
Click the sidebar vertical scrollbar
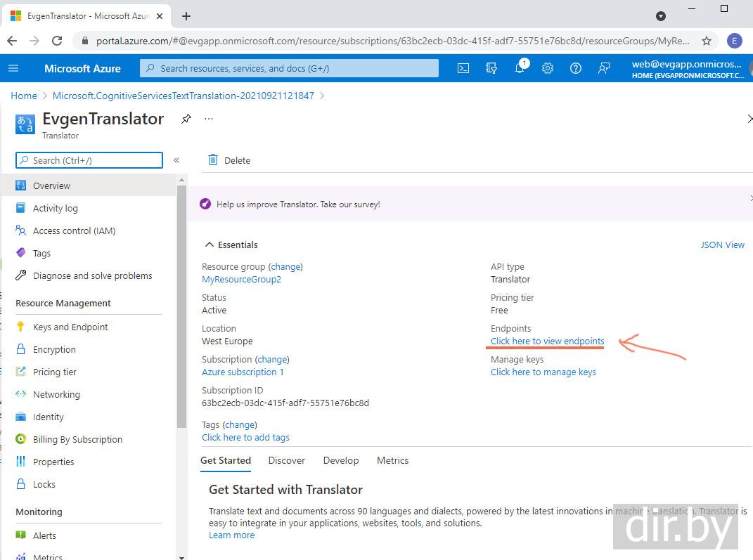pos(181,309)
